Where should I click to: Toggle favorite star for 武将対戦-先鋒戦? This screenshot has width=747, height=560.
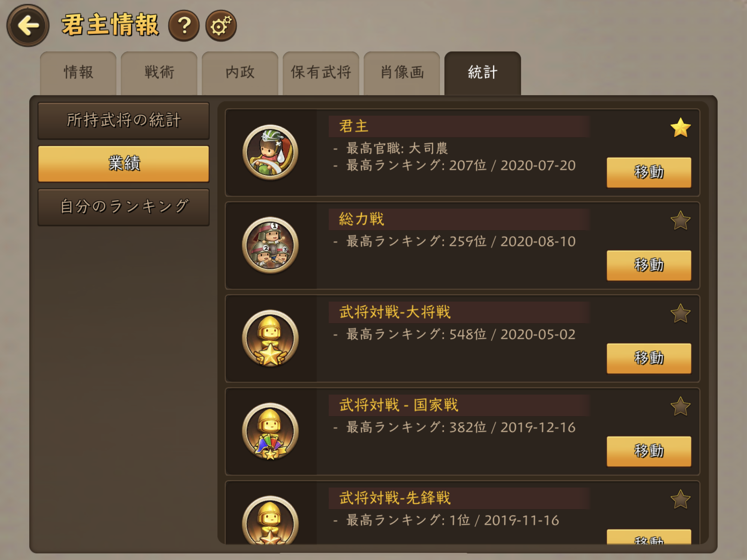[680, 499]
